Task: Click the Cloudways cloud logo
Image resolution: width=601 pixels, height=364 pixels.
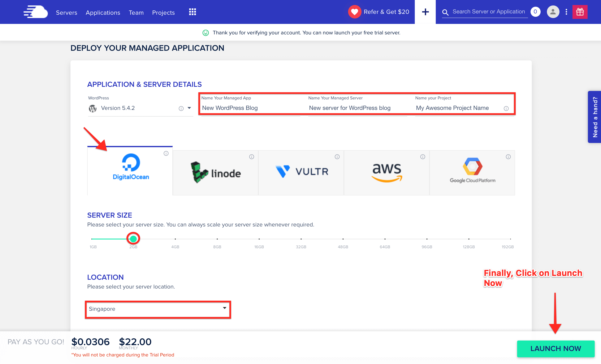Action: tap(36, 12)
